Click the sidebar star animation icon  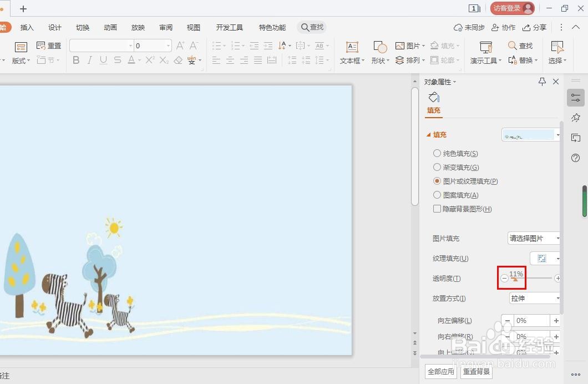[x=576, y=118]
